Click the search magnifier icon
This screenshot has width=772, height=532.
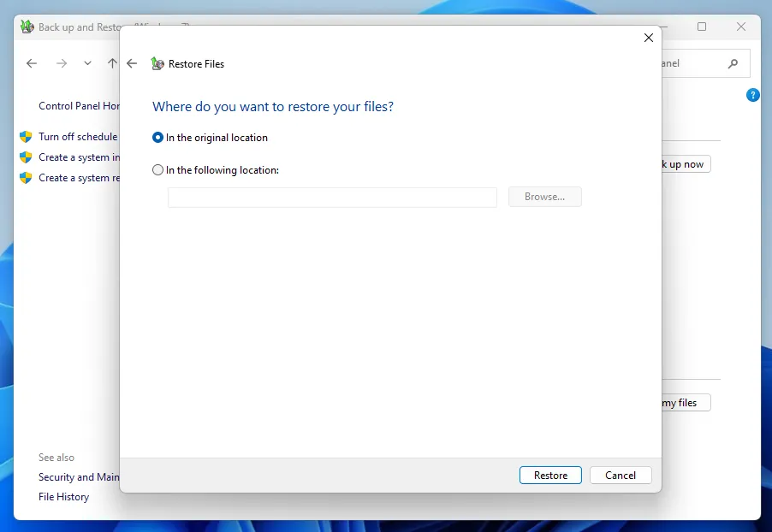(x=733, y=63)
